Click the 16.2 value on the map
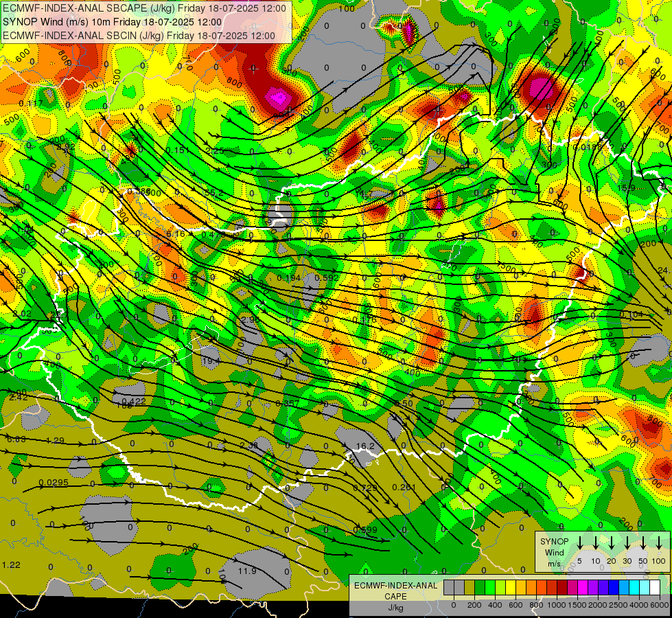672x618 pixels. (365, 446)
